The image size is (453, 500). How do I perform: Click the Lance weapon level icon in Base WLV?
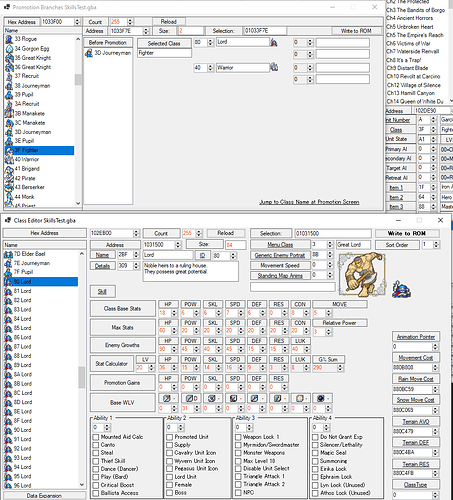click(x=189, y=398)
